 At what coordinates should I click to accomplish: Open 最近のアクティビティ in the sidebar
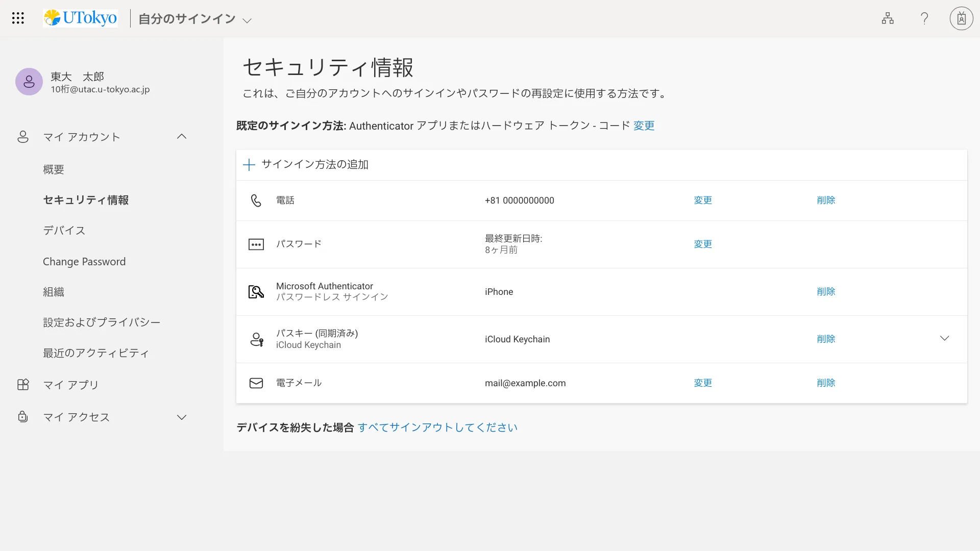(96, 353)
